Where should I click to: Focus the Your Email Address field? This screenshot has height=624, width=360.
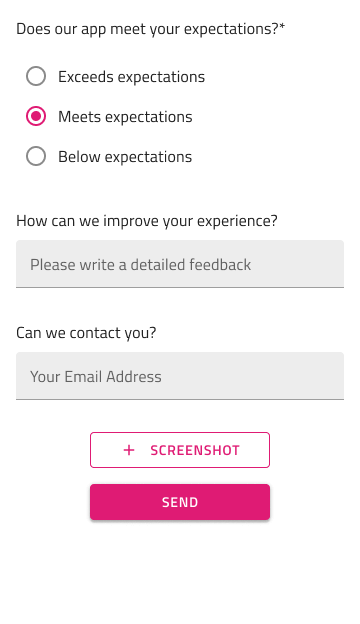tap(180, 376)
